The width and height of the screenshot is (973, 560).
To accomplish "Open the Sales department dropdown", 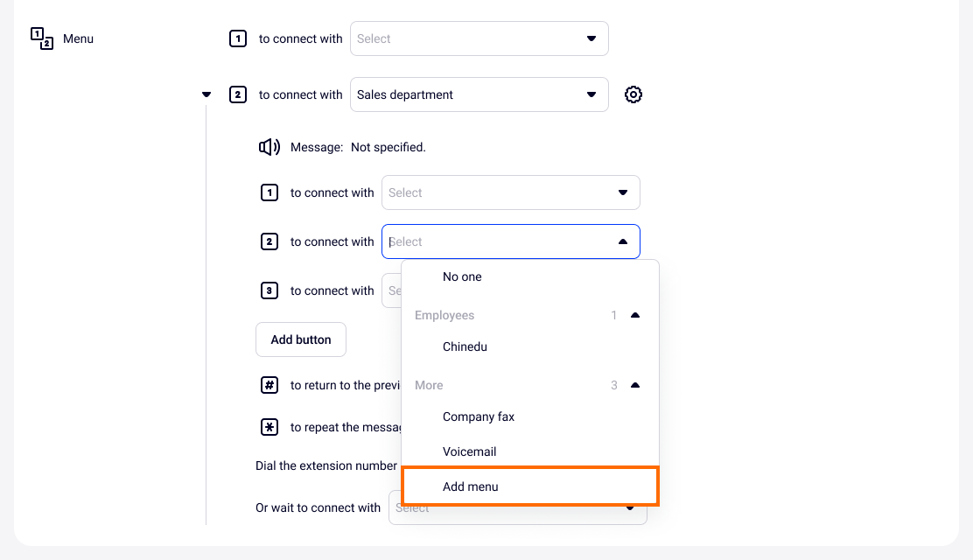I will pyautogui.click(x=479, y=94).
